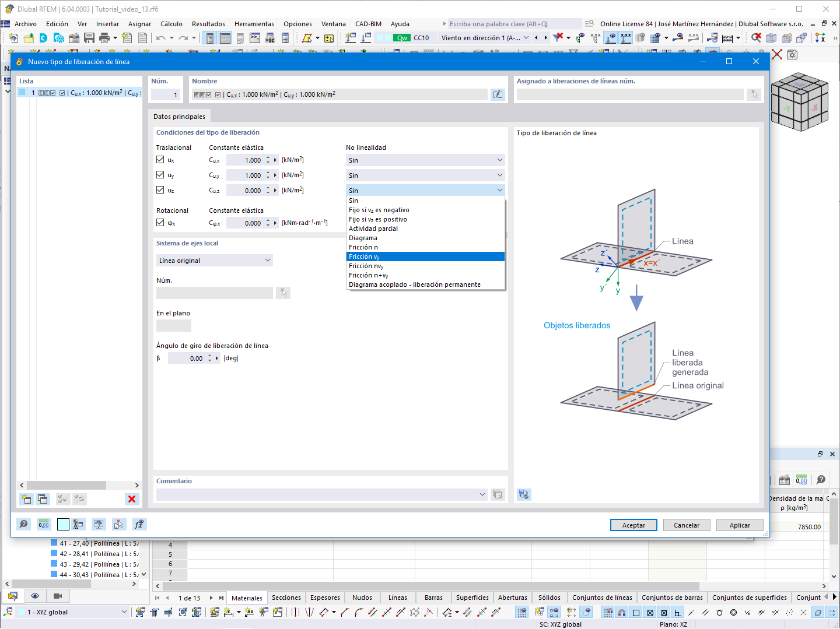
Task: Switch to the Líneas table tab
Action: (x=398, y=598)
